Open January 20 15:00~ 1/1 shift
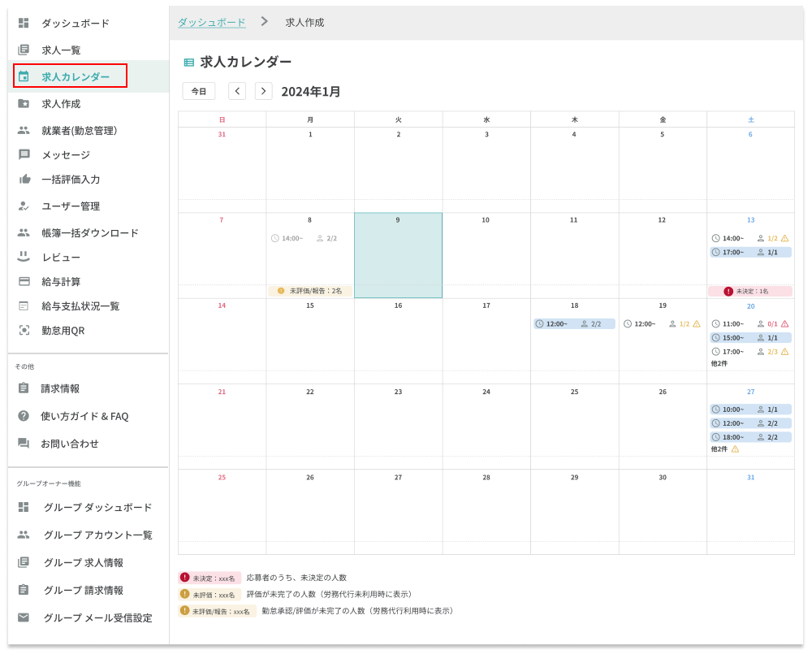 tap(750, 338)
